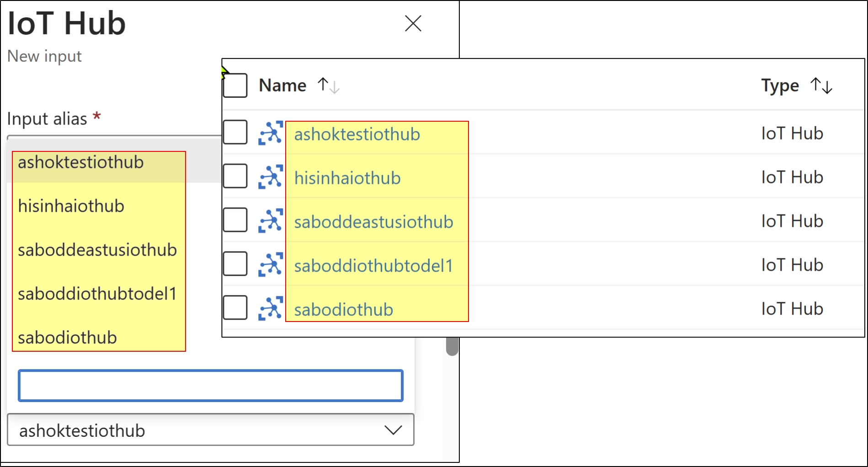Click the scrollbar thumb of the input panel
Screen dimensions: 868x467
pos(452,346)
